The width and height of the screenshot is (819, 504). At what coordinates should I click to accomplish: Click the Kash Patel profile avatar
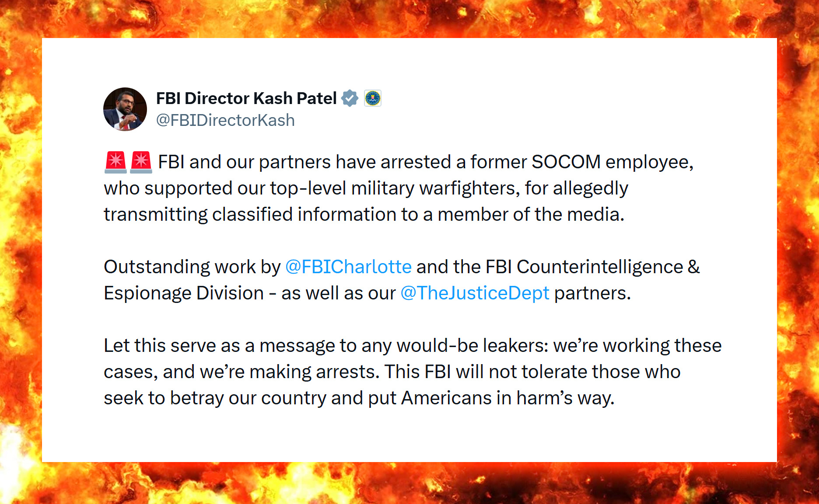[x=125, y=109]
